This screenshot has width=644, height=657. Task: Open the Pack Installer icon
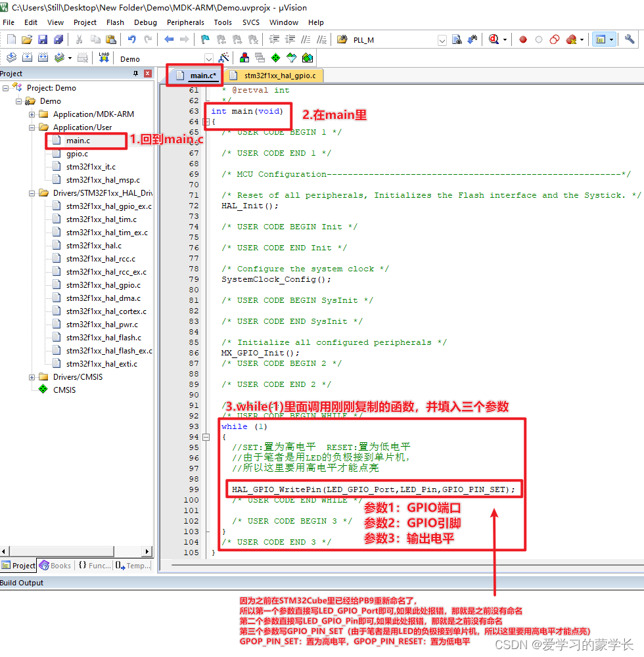click(x=308, y=58)
